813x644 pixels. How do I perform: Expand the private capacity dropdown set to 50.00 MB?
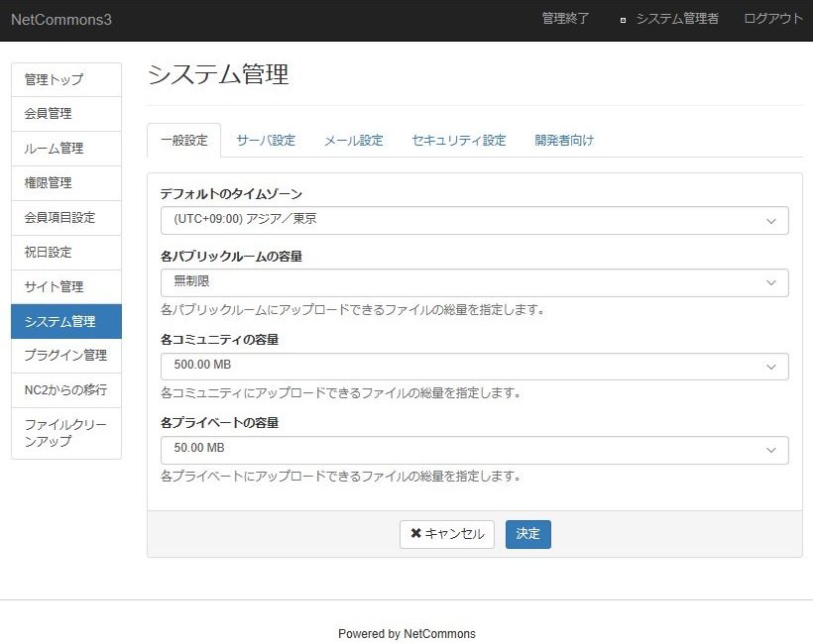pos(474,449)
